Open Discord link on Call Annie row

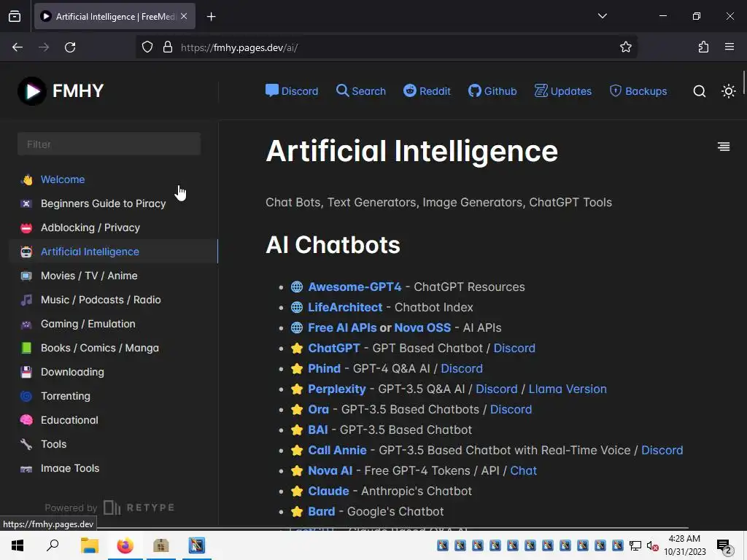point(662,450)
